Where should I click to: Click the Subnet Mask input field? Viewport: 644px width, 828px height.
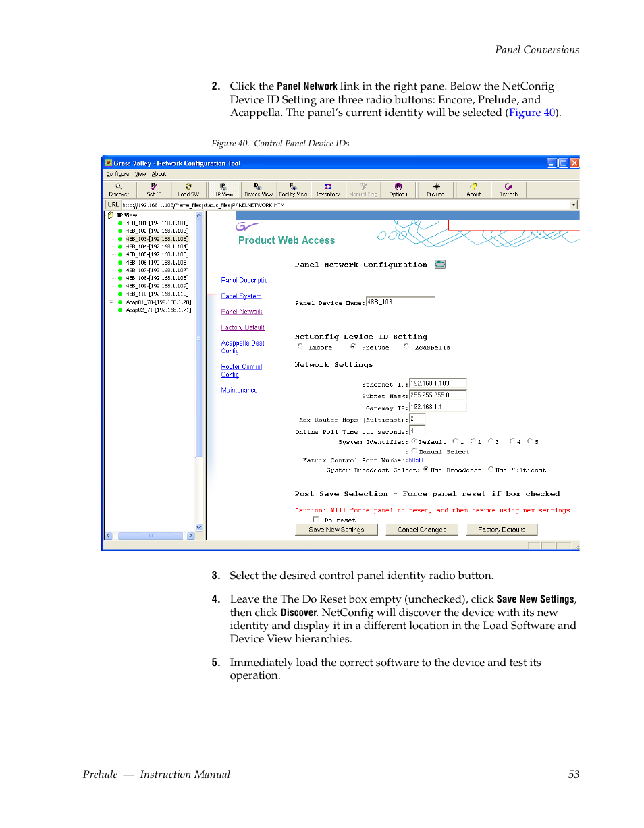437,395
